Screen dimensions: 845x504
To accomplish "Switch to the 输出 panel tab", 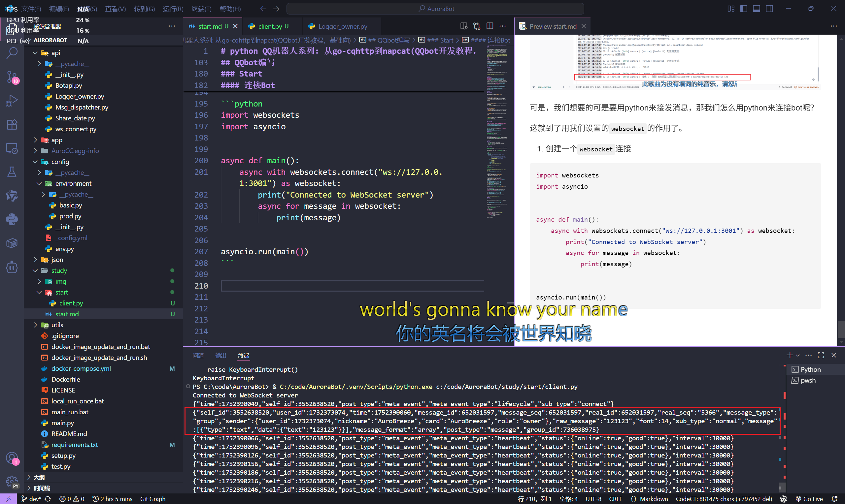I will click(x=220, y=356).
